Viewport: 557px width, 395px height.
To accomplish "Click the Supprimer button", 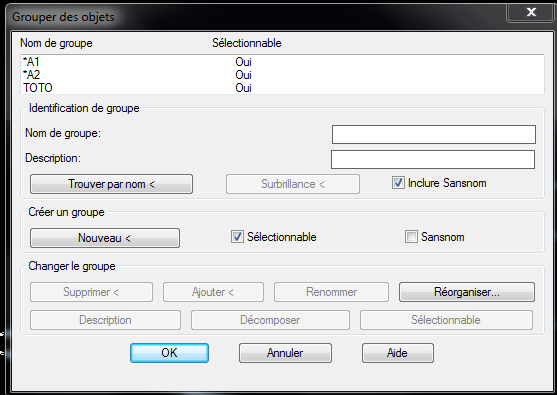I will (x=91, y=292).
